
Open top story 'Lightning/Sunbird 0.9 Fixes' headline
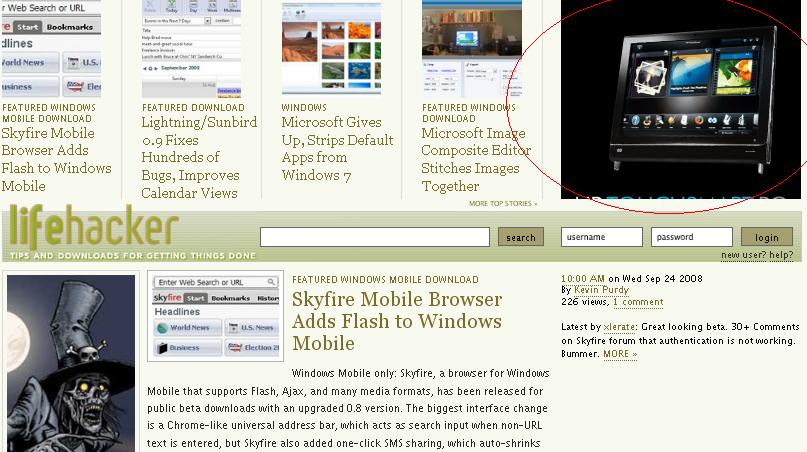[199, 158]
